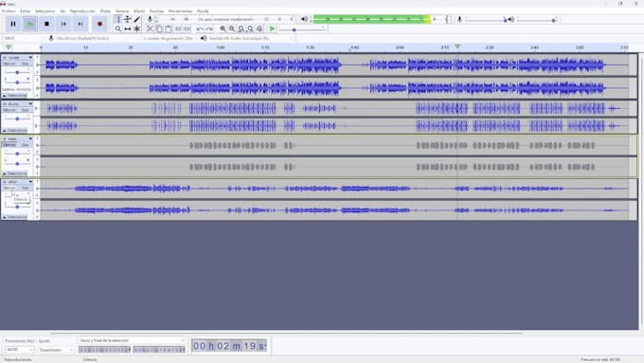The image size is (644, 363).
Task: Open the Seleccionar menu
Action: pos(45,11)
